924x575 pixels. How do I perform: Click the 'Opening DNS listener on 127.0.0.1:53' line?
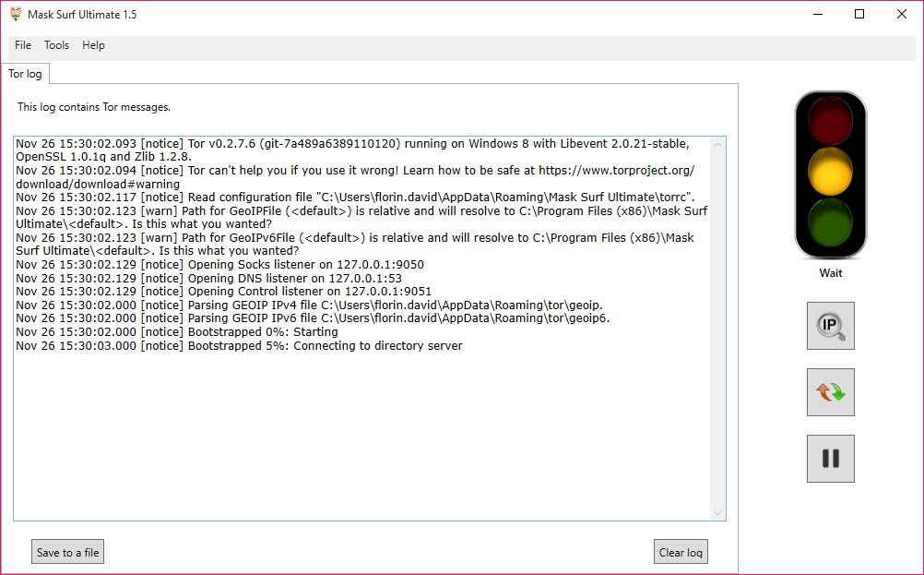click(208, 279)
